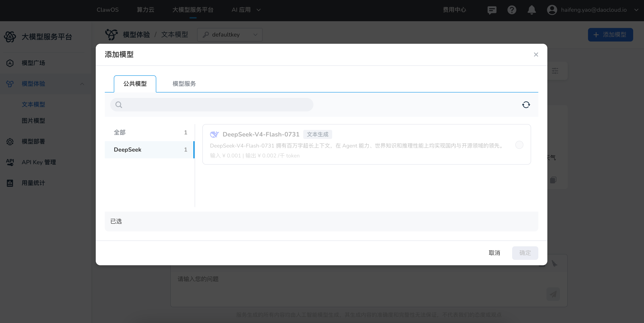644x323 pixels.
Task: Open the help question mark icon
Action: point(512,10)
